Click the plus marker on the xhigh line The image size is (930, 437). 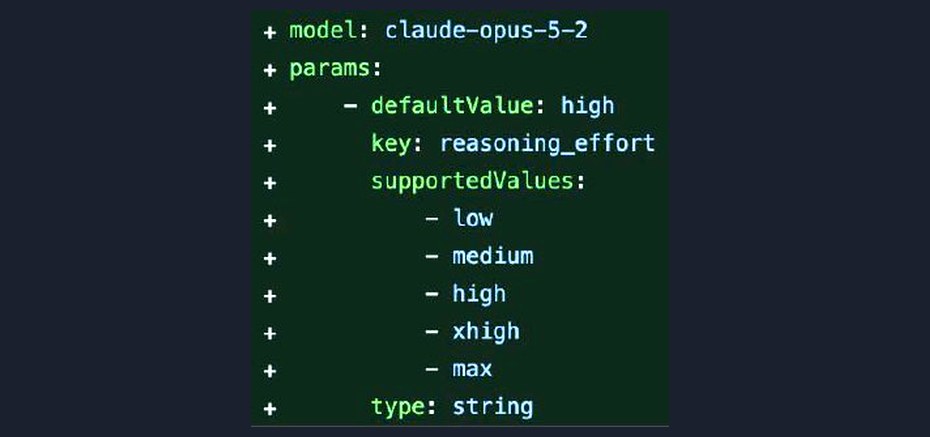click(270, 333)
